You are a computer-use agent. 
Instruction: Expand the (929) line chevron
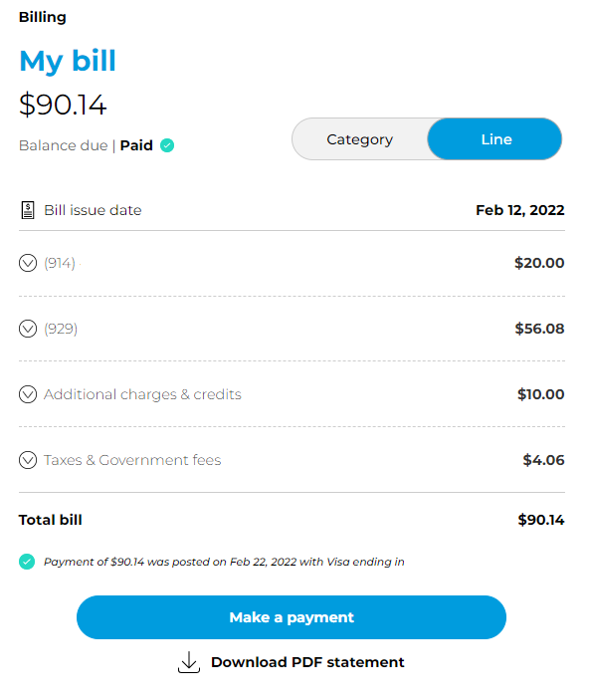[x=28, y=329]
